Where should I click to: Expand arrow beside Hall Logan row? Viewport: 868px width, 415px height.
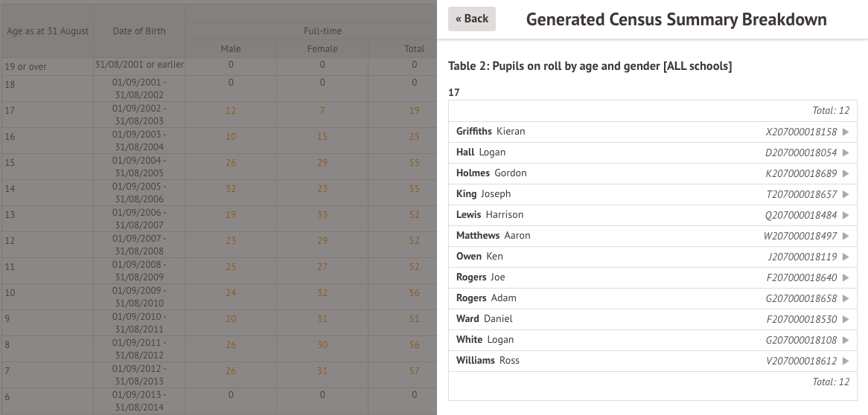846,152
